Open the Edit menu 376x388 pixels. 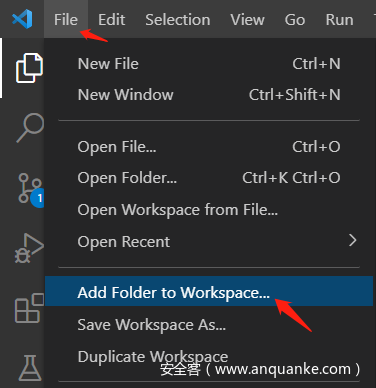(x=112, y=20)
